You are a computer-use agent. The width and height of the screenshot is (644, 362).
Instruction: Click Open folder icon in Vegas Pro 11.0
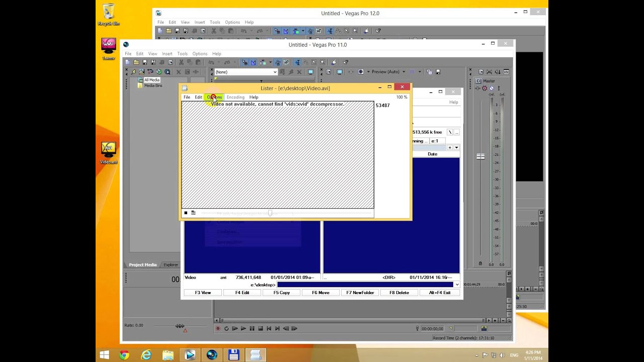[x=136, y=62]
